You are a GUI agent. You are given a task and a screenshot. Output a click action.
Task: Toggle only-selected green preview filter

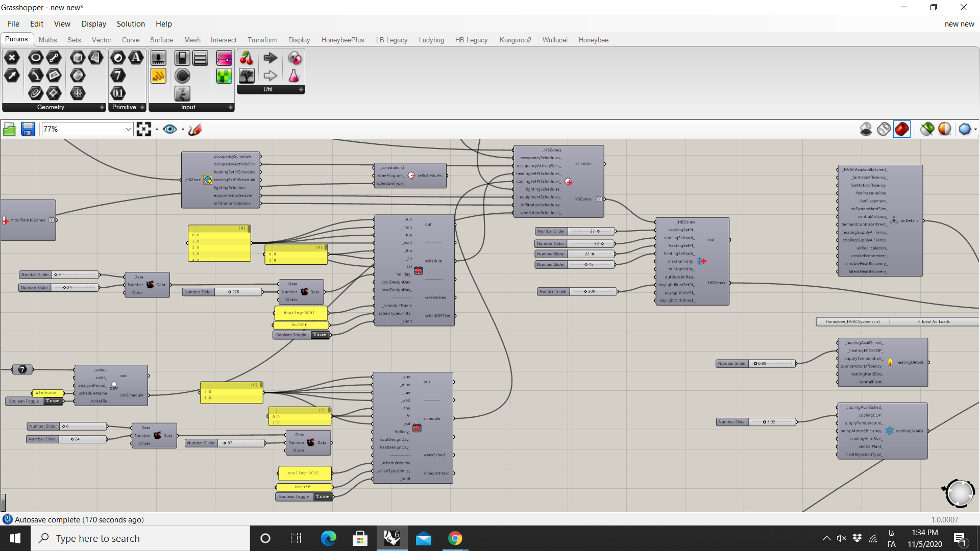[927, 129]
